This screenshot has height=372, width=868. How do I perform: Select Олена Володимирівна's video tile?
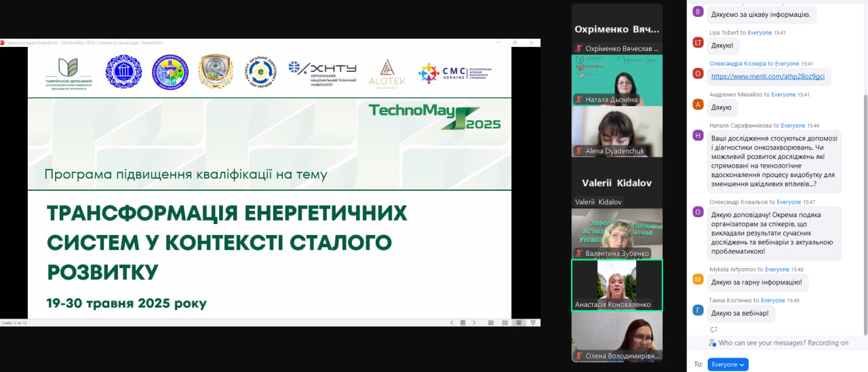pos(617,337)
